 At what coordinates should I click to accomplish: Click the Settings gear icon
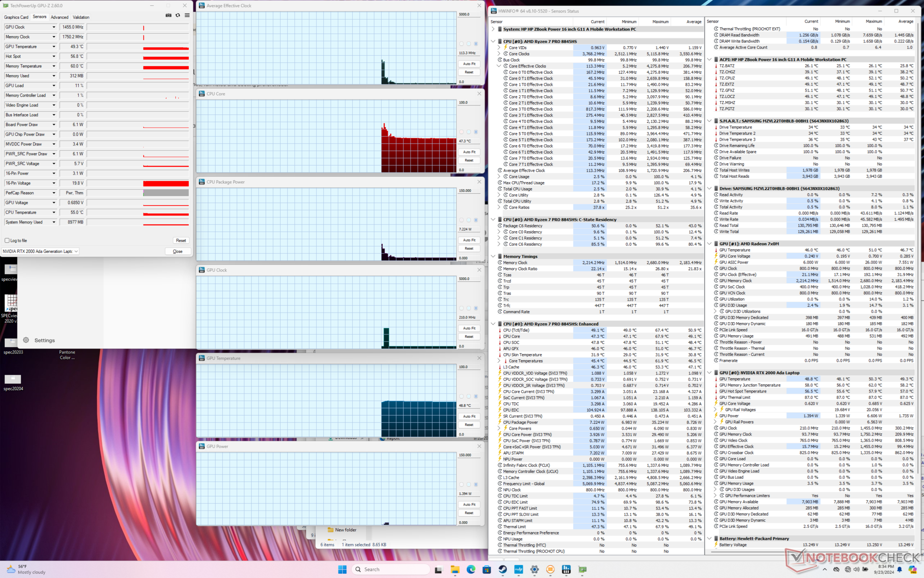tap(26, 340)
